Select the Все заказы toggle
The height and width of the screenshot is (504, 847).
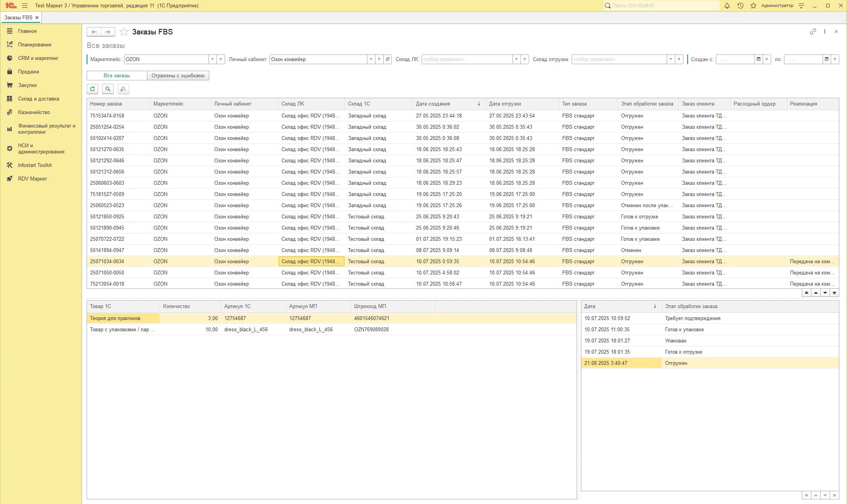(x=117, y=76)
